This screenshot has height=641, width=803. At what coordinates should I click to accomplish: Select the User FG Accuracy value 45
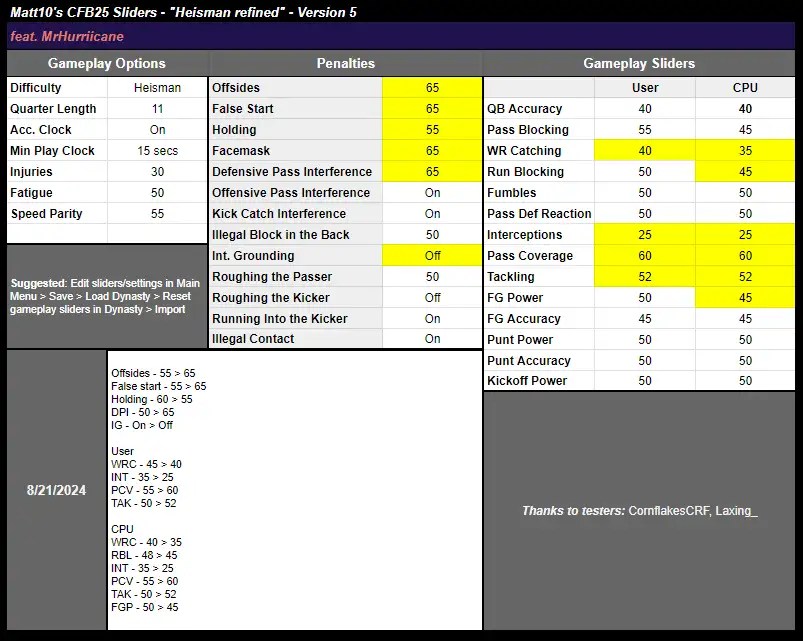coord(645,318)
